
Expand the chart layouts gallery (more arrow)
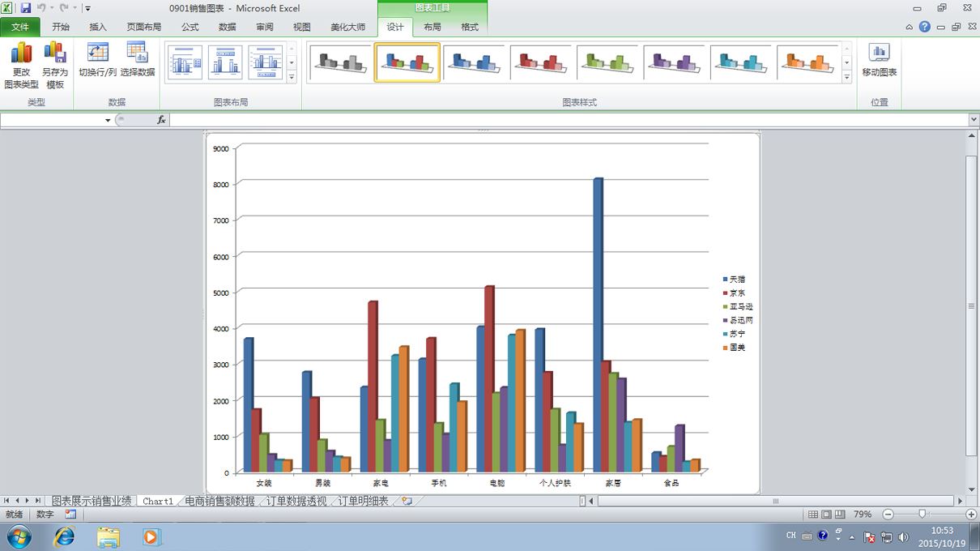click(x=292, y=77)
